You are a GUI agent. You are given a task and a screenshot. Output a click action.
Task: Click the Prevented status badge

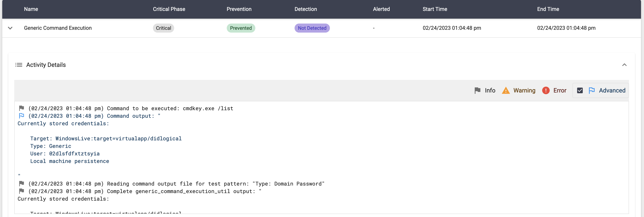pyautogui.click(x=240, y=28)
